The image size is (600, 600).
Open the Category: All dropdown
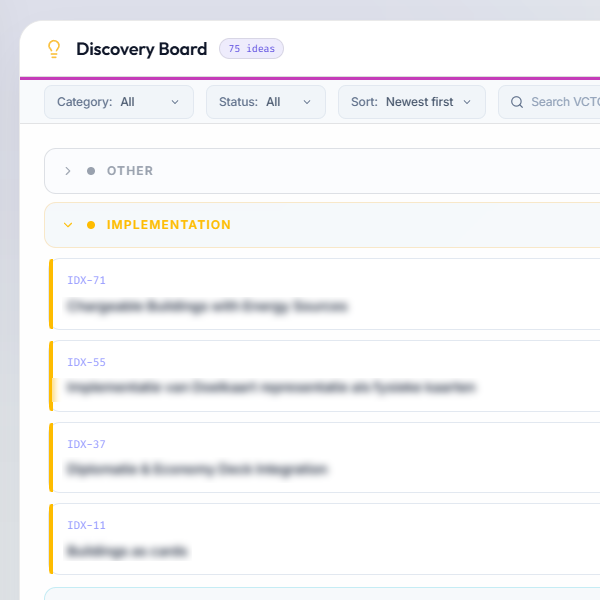pyautogui.click(x=119, y=102)
